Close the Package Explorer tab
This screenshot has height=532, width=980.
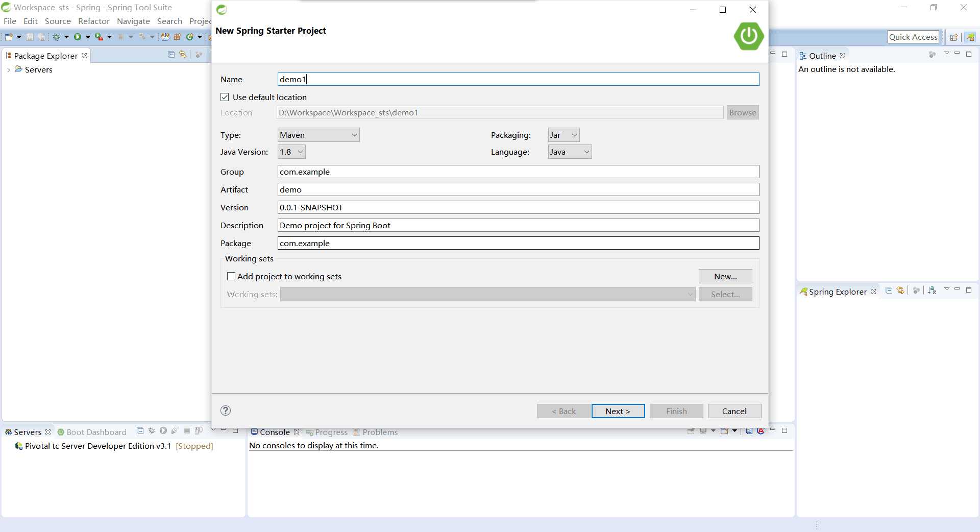84,56
